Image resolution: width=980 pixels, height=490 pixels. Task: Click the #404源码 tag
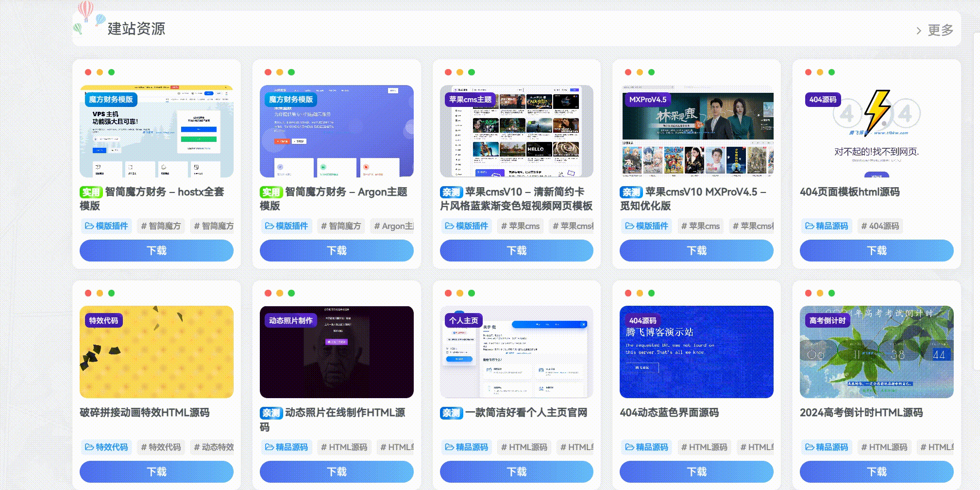[x=880, y=226]
